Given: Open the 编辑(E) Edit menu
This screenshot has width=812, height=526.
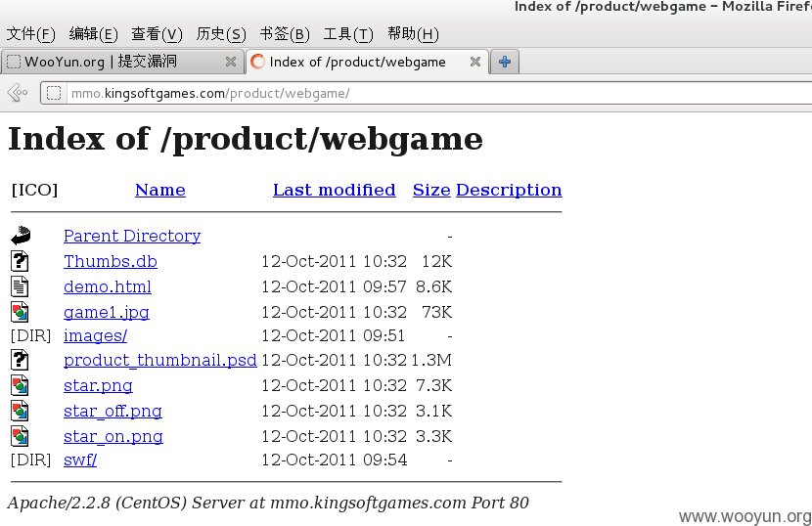Looking at the screenshot, I should click(x=93, y=34).
